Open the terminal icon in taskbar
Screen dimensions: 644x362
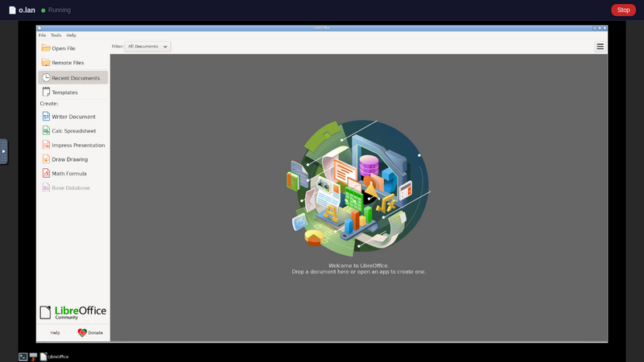[23, 356]
